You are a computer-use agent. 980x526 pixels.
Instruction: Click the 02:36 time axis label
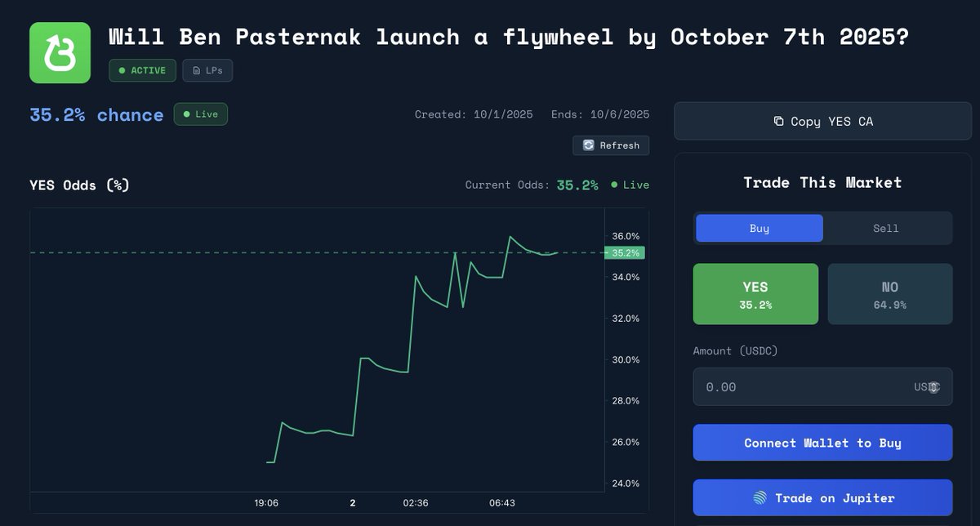tap(416, 503)
